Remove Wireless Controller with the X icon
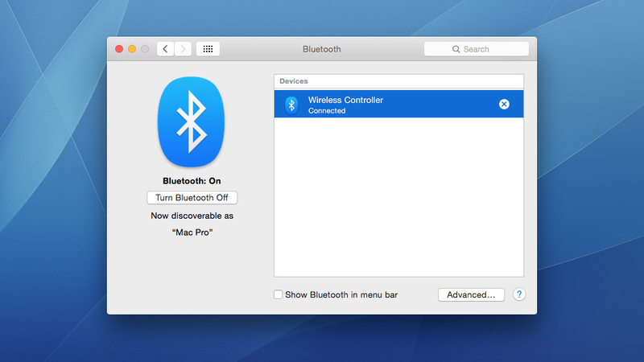Screen dimensions: 644x362 pos(504,105)
